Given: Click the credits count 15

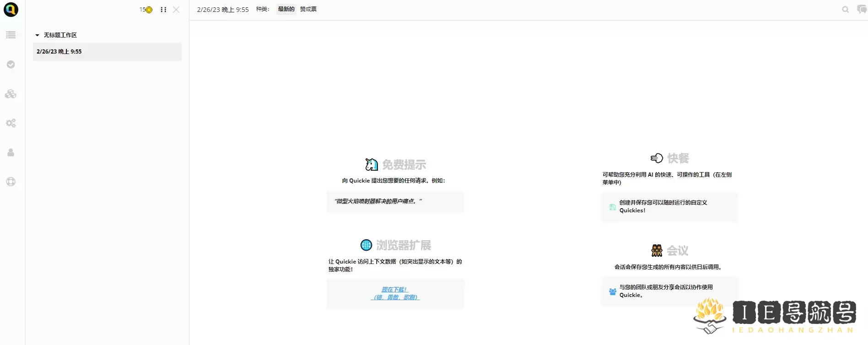Looking at the screenshot, I should pyautogui.click(x=142, y=10).
